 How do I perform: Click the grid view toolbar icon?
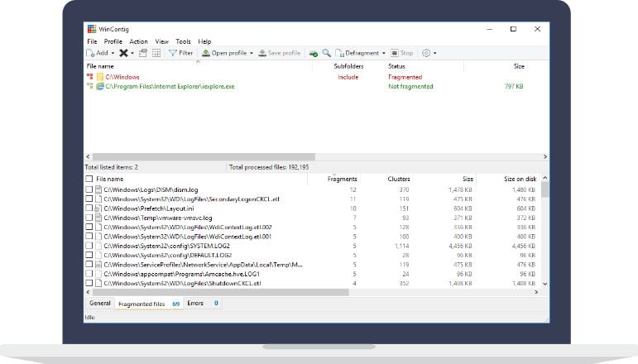(156, 53)
